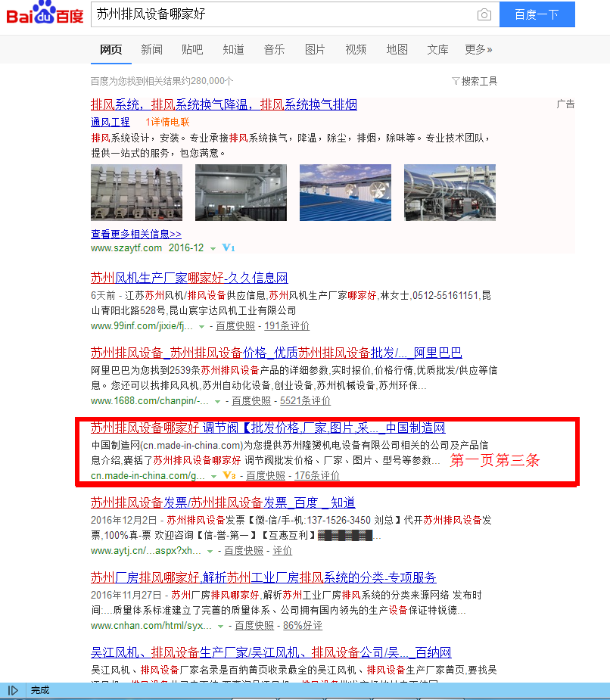This screenshot has height=700, width=610.
Task: Open 苏州排风设备发票 百度知道 result
Action: coord(223,502)
